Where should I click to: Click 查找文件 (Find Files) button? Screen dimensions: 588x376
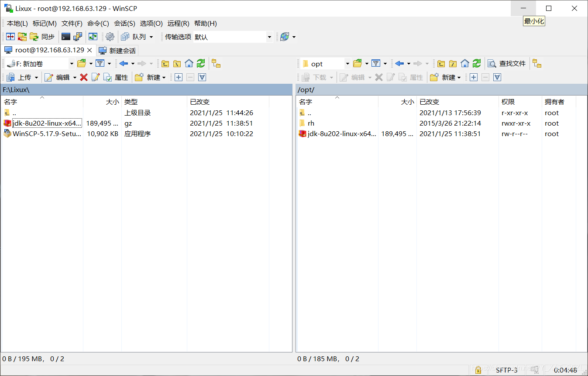[507, 64]
